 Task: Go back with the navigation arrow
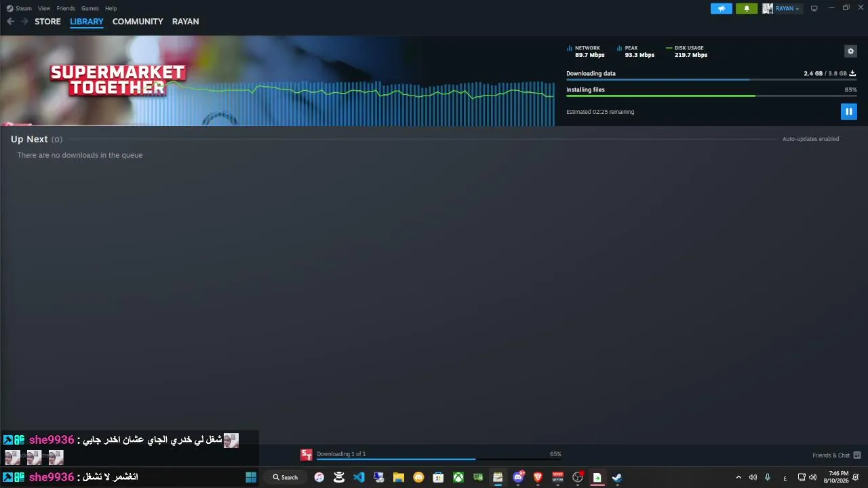tap(10, 22)
